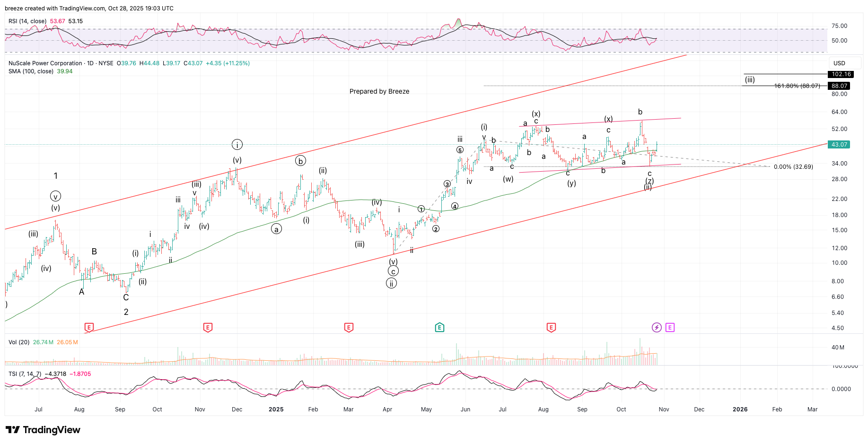Screen dimensions: 868x444
Task: Select the (y) wave label
Action: click(x=571, y=183)
